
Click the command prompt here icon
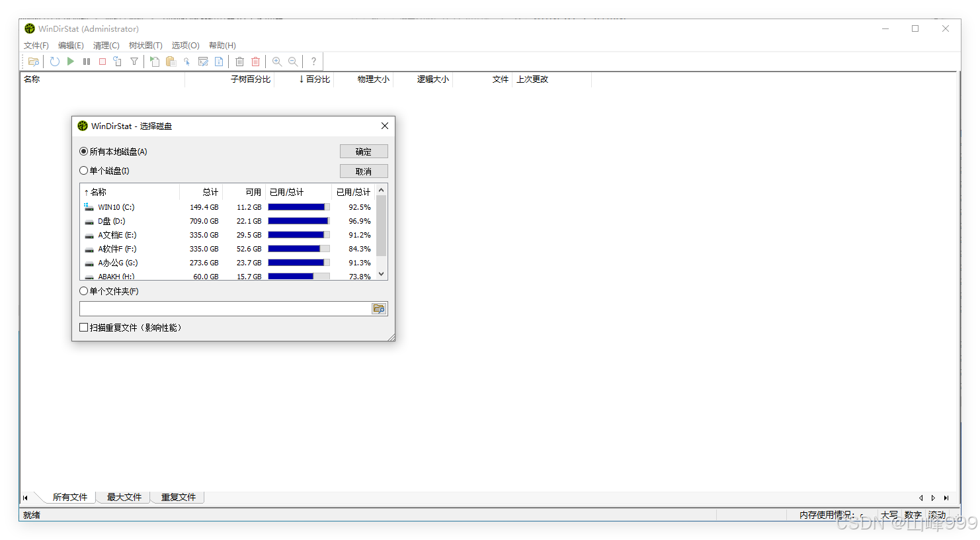[x=203, y=62]
